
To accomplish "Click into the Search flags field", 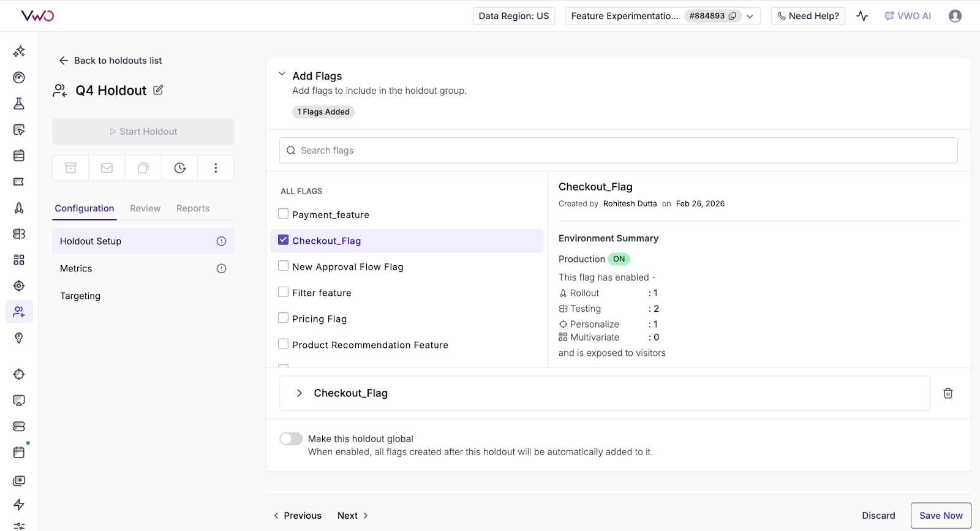I will pyautogui.click(x=619, y=151).
